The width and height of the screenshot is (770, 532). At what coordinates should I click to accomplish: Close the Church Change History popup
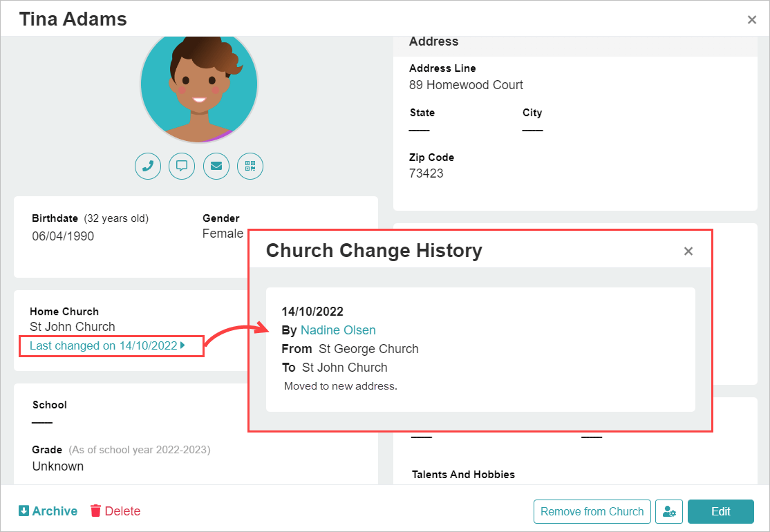pyautogui.click(x=688, y=251)
